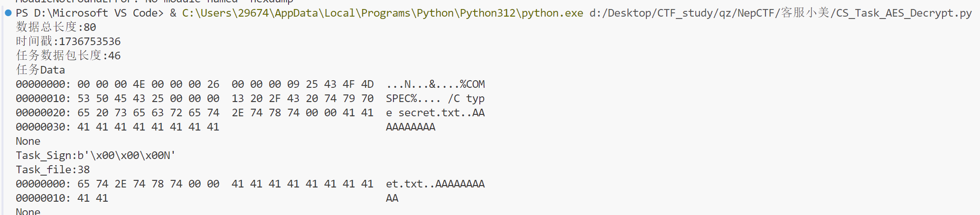The image size is (980, 215).
Task: Click the blue command status dot
Action: 8,13
